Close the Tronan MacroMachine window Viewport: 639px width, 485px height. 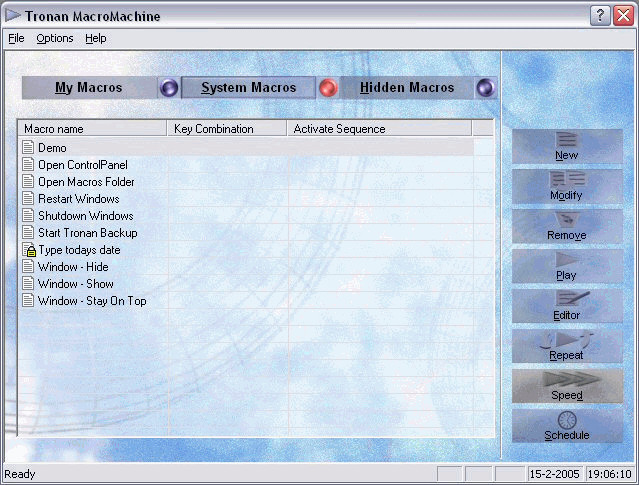tap(624, 15)
